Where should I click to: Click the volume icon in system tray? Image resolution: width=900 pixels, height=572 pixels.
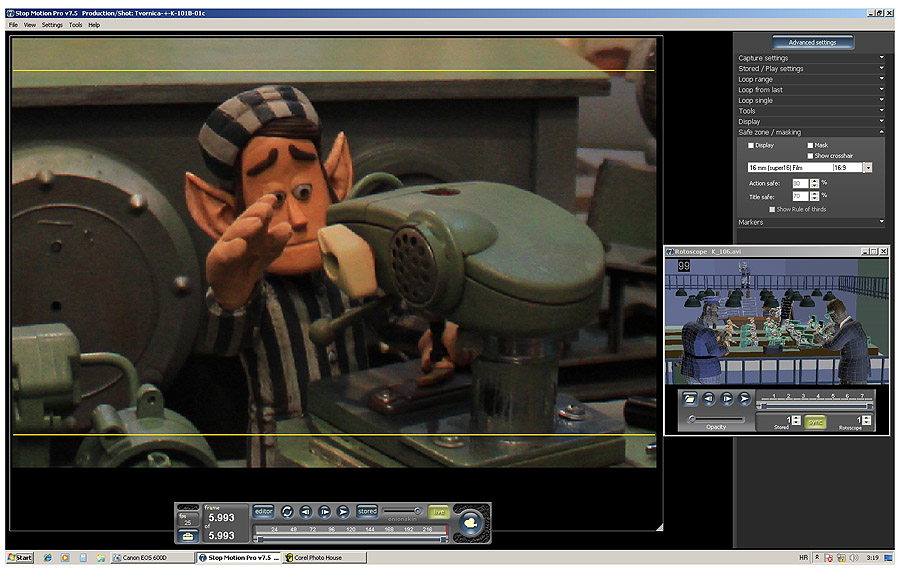coord(854,558)
